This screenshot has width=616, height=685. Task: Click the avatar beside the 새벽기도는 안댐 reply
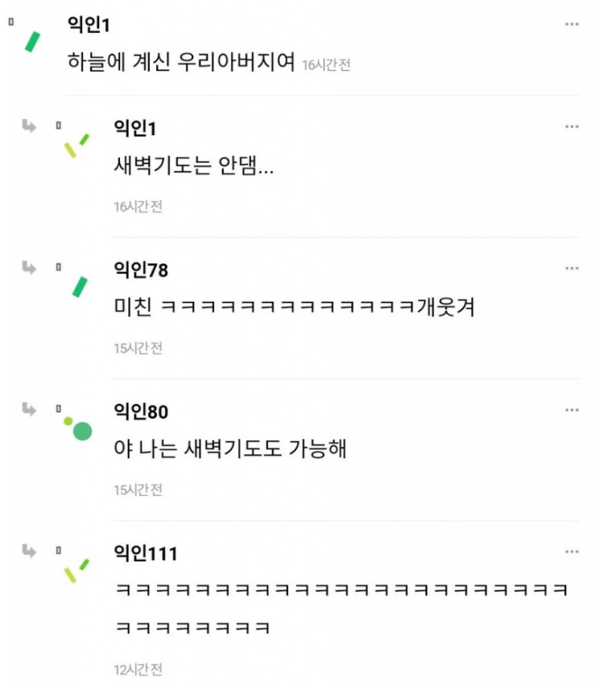tap(76, 145)
